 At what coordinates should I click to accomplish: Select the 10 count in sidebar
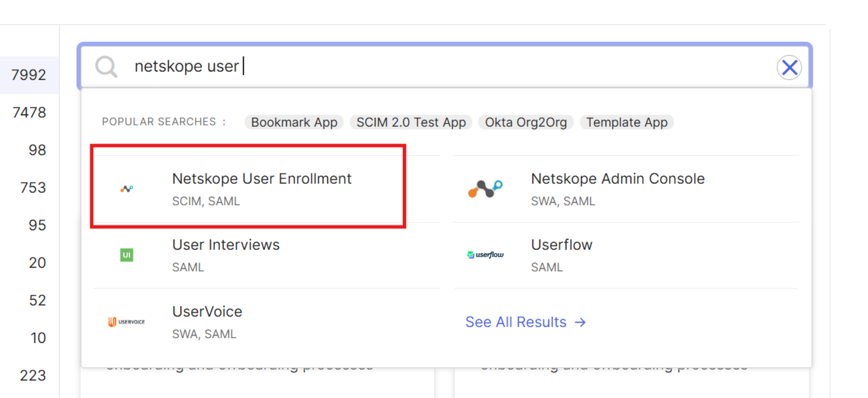(38, 338)
